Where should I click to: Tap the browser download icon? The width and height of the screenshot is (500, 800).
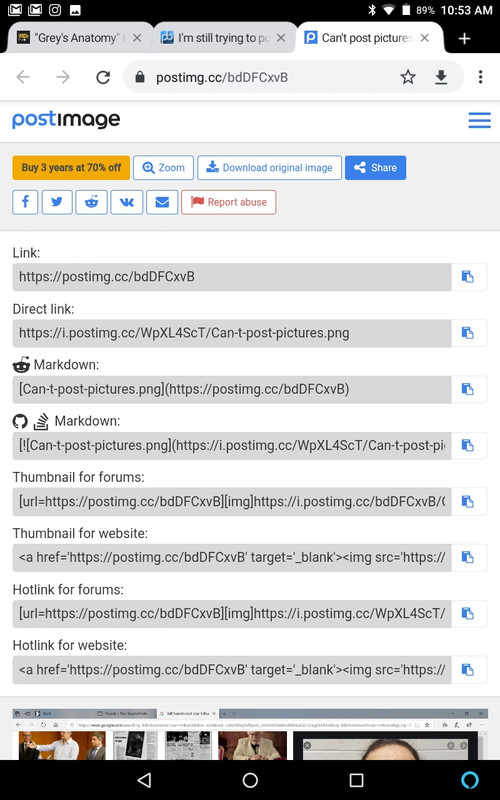(x=441, y=77)
